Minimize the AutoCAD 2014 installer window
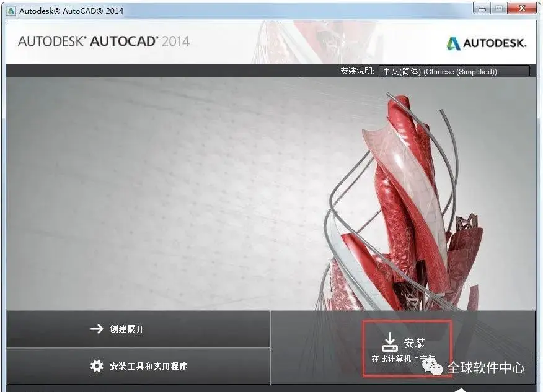This screenshot has width=543, height=392. pyautogui.click(x=482, y=9)
